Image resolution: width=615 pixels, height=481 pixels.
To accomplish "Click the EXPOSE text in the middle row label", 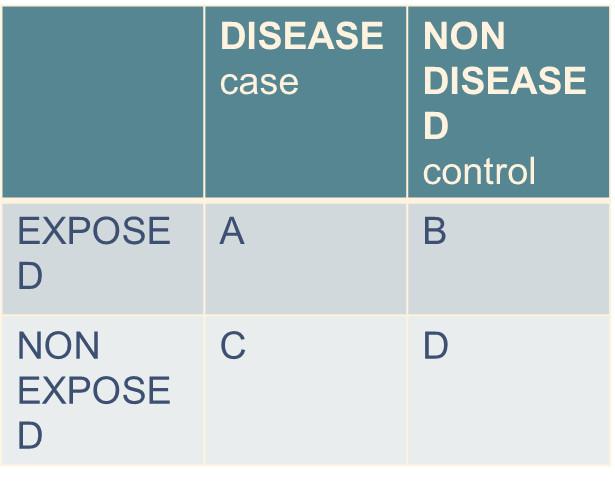I will pyautogui.click(x=94, y=232).
